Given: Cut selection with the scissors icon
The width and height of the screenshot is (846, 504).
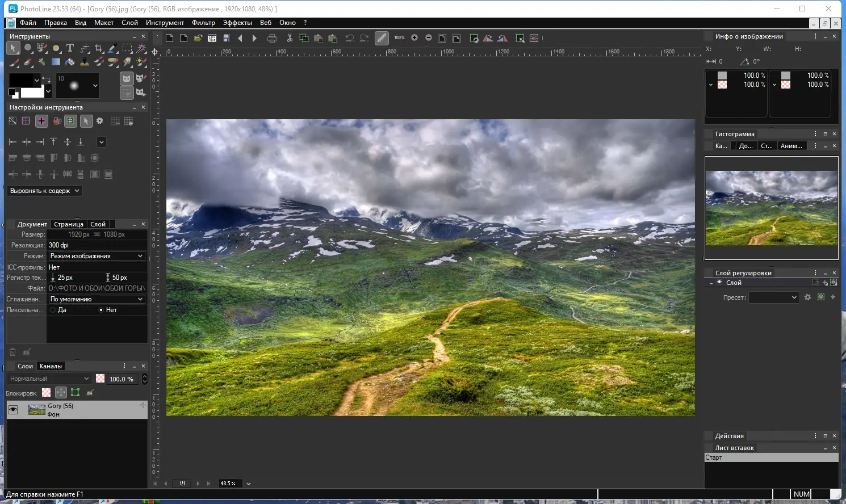Looking at the screenshot, I should tap(290, 38).
